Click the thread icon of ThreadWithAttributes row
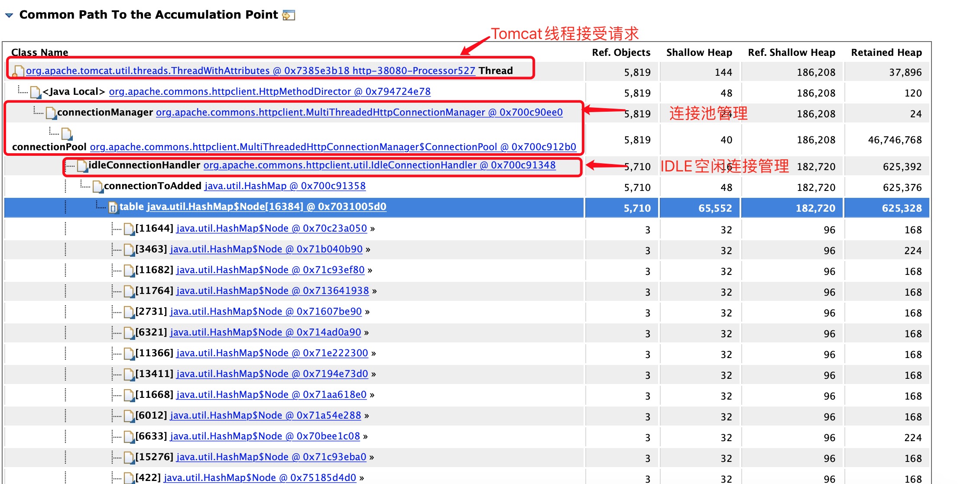Screen dimensions: 980x484 18,71
